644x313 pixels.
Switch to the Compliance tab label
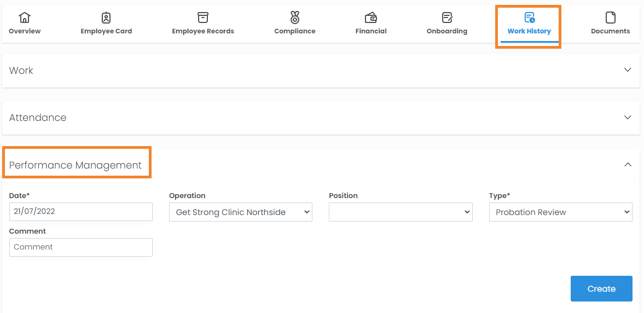click(x=295, y=31)
